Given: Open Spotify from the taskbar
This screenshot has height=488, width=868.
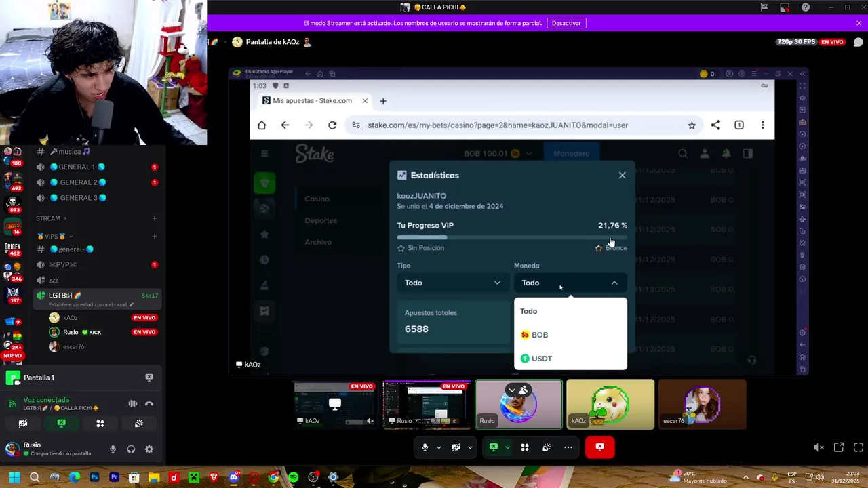Looking at the screenshot, I should tap(293, 477).
